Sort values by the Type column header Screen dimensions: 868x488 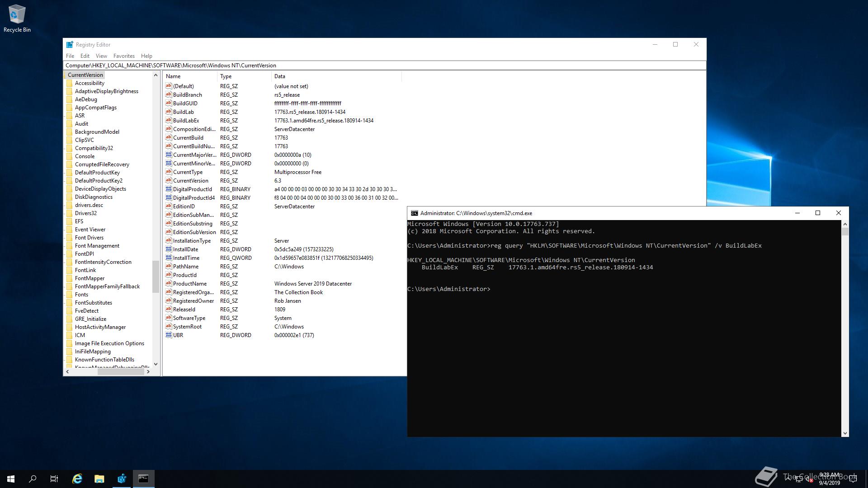click(244, 76)
